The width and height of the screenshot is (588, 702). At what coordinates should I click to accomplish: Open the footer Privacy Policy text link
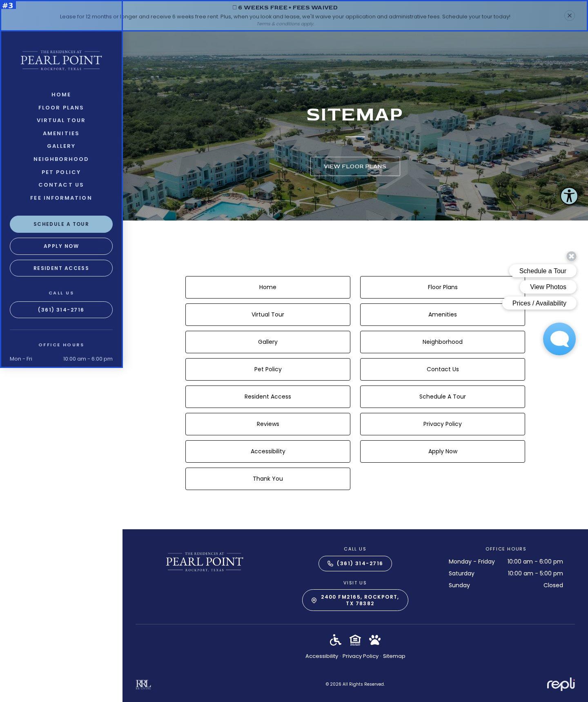[361, 656]
